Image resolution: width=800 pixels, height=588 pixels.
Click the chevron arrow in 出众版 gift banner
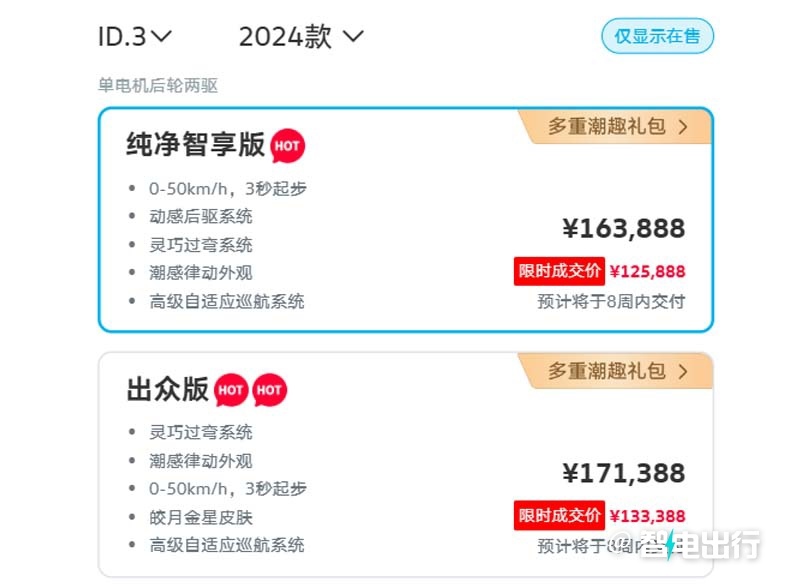pyautogui.click(x=683, y=372)
